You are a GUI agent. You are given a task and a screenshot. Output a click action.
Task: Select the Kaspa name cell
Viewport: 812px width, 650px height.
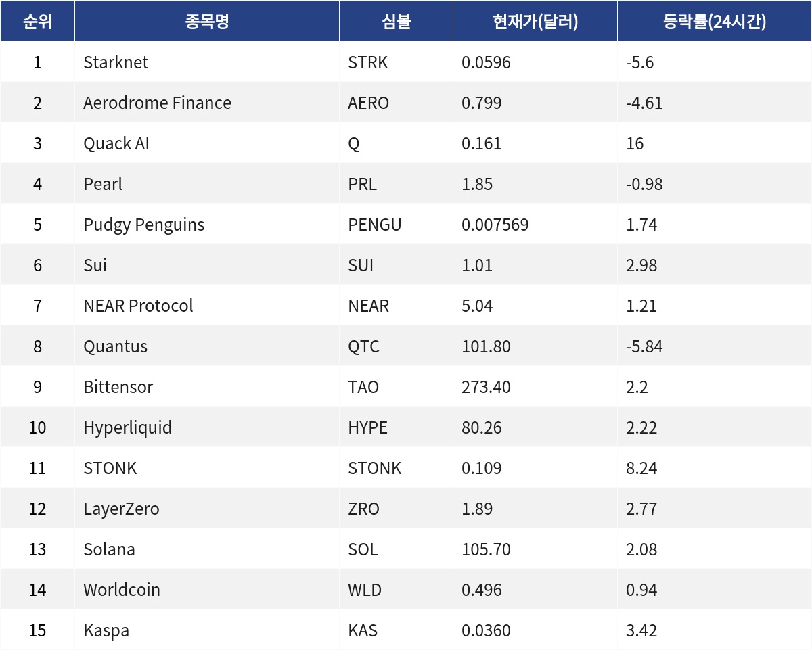[207, 630]
